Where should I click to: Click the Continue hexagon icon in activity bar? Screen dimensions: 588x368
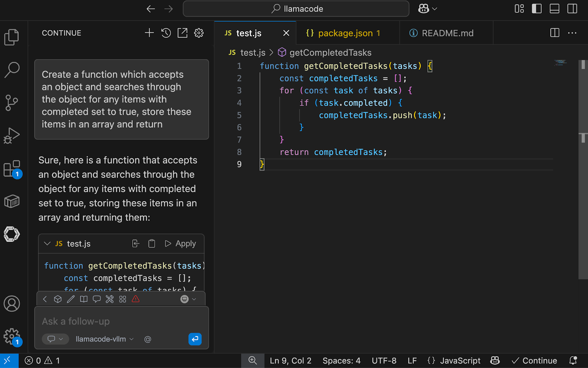tap(12, 234)
